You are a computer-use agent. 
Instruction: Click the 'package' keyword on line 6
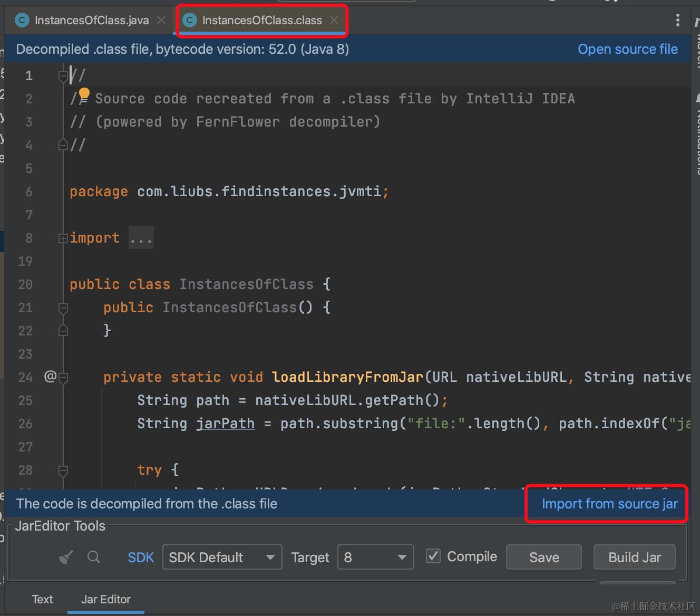(x=99, y=192)
